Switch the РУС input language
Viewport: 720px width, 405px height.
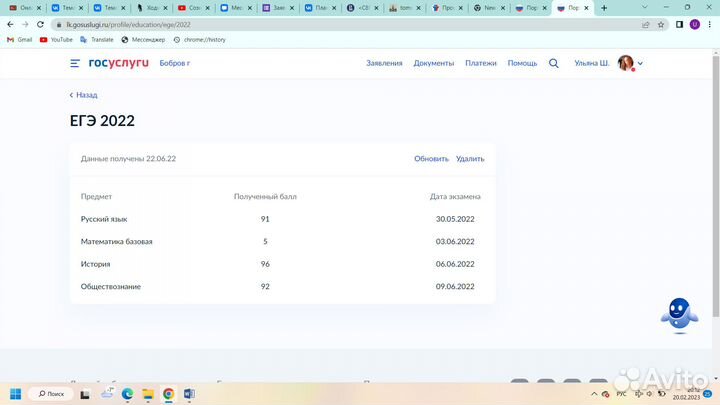click(621, 394)
